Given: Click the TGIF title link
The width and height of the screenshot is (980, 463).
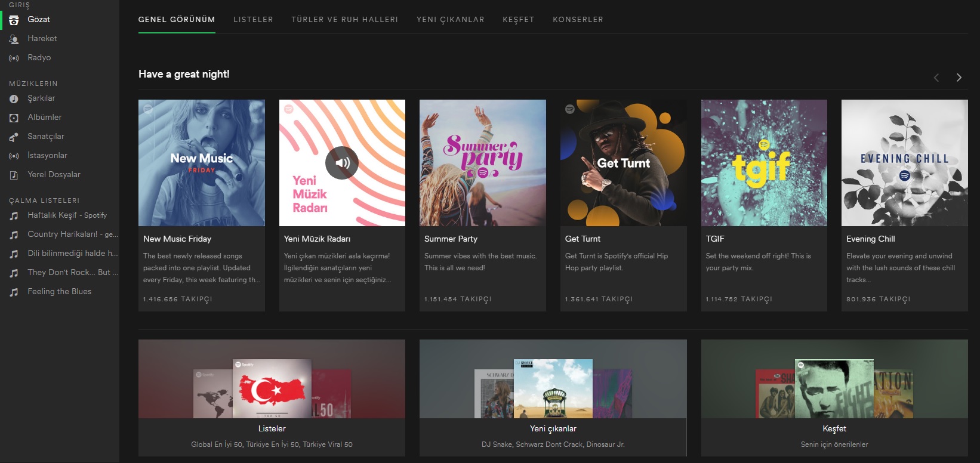Looking at the screenshot, I should [x=715, y=239].
